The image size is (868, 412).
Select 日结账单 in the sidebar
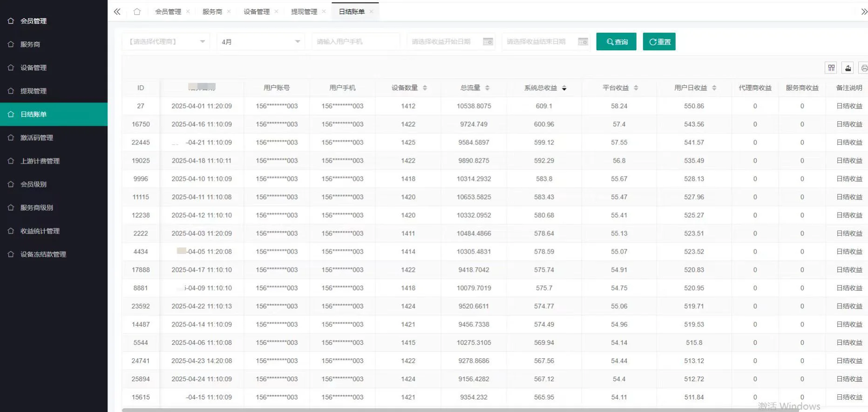(x=54, y=114)
